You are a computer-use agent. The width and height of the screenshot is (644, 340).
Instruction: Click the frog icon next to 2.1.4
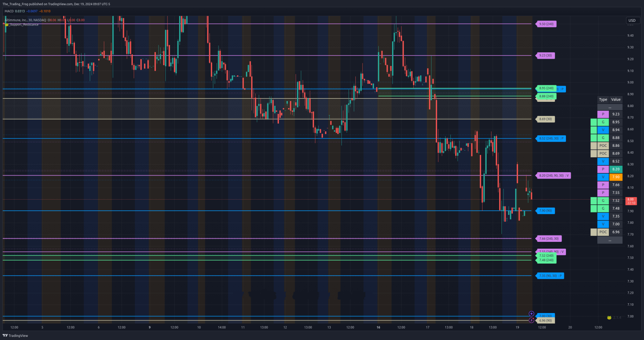[609, 317]
